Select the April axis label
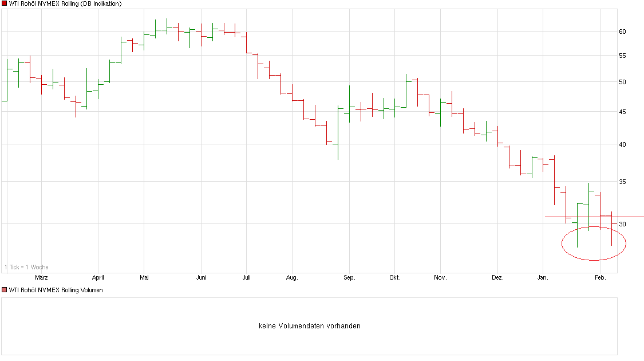 [98, 277]
